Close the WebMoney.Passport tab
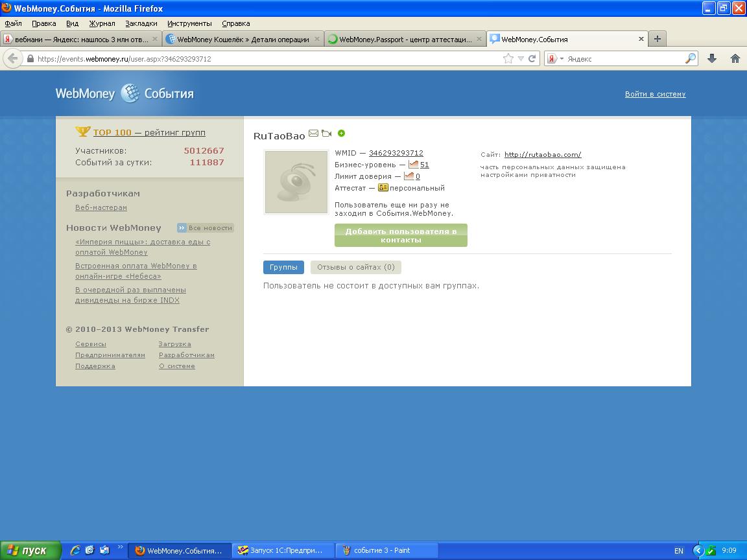The width and height of the screenshot is (747, 560). 479,39
